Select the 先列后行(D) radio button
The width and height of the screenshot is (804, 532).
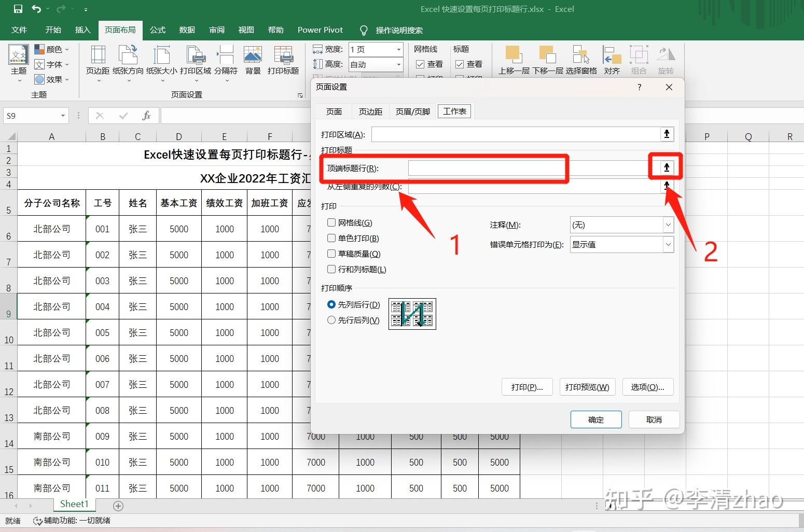(x=331, y=304)
